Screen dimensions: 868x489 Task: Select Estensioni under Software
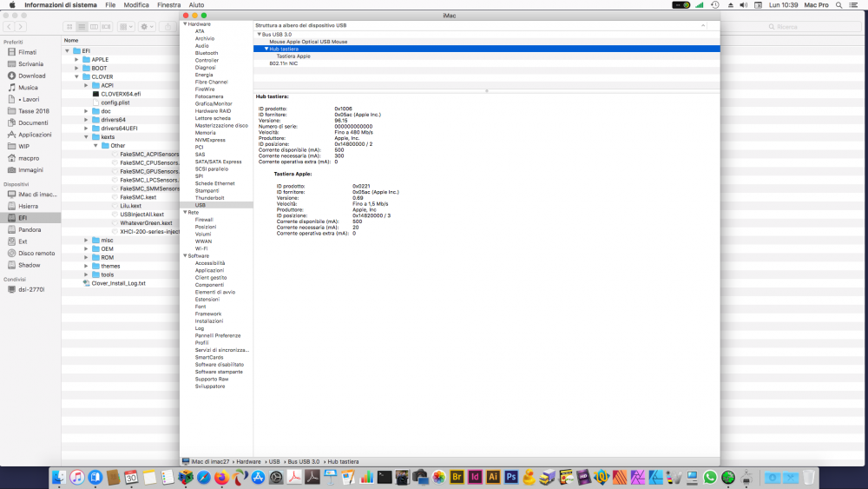207,299
